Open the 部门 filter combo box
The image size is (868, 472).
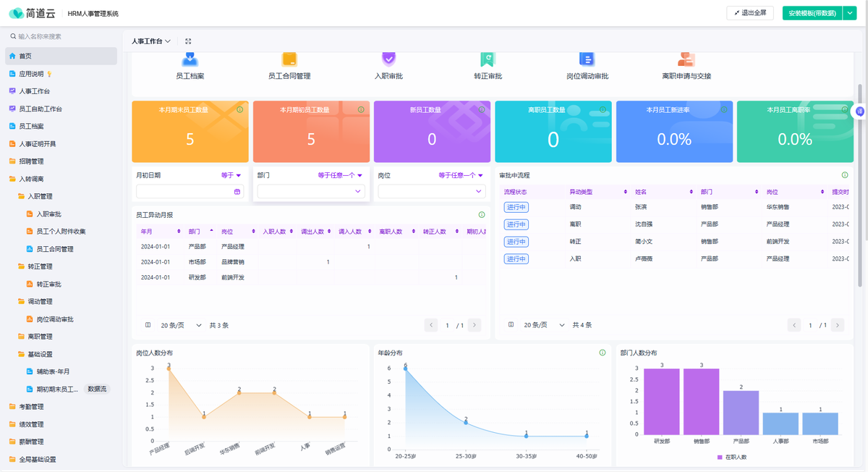coord(311,192)
